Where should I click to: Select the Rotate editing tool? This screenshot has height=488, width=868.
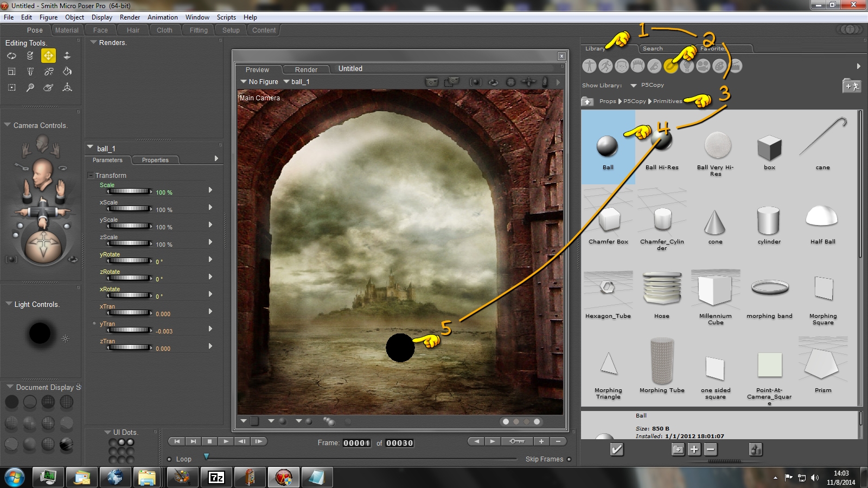11,56
